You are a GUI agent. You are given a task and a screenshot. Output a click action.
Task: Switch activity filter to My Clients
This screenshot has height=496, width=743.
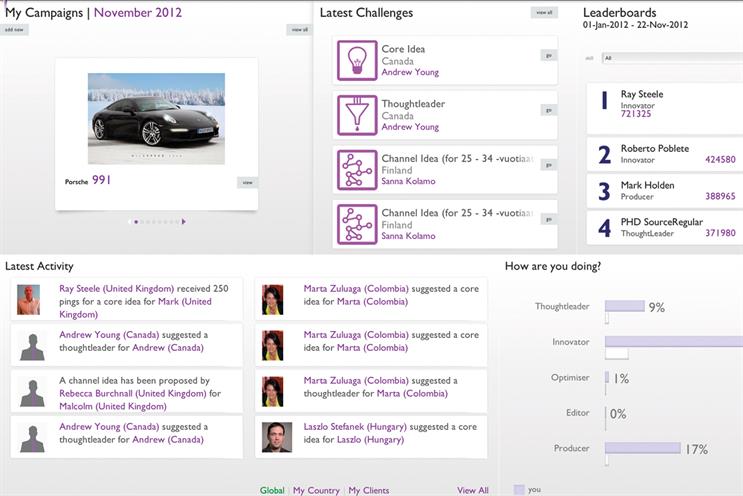click(x=369, y=490)
